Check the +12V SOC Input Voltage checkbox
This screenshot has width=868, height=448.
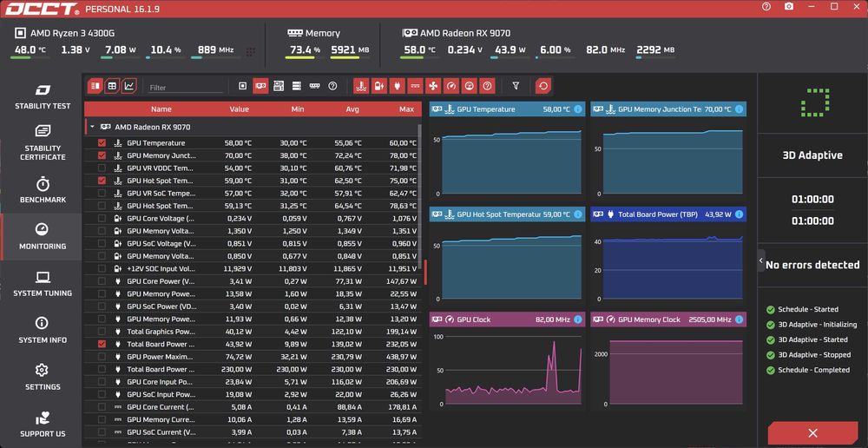(102, 268)
